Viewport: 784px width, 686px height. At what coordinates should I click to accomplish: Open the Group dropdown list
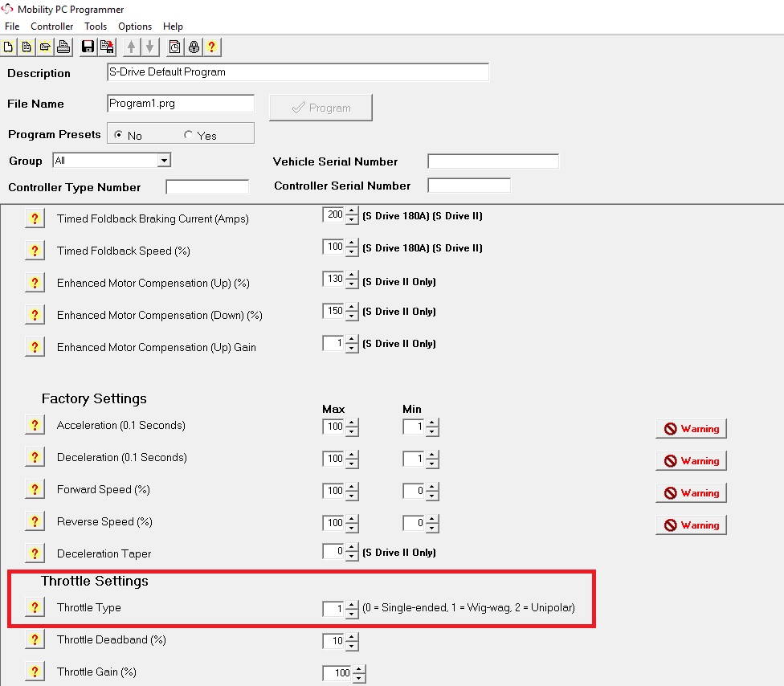[x=164, y=161]
